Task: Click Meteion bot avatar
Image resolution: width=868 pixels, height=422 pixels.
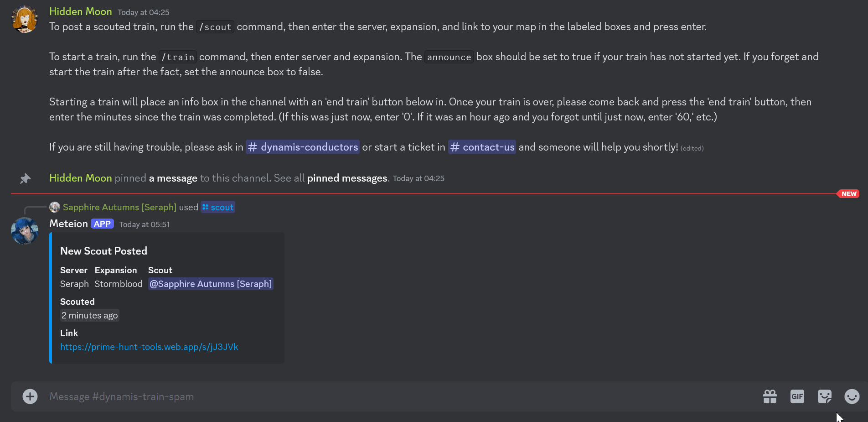Action: tap(25, 231)
